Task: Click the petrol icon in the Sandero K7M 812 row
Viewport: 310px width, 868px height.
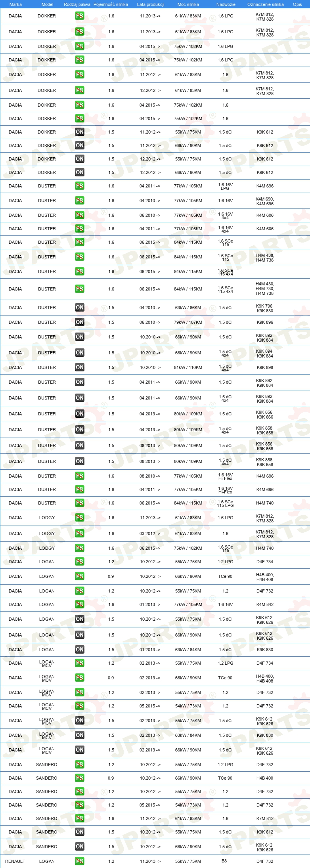Action: click(x=80, y=818)
